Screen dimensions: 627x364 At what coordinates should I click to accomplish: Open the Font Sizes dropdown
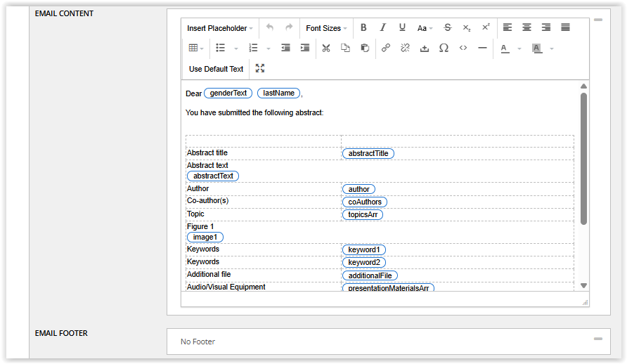coord(326,28)
